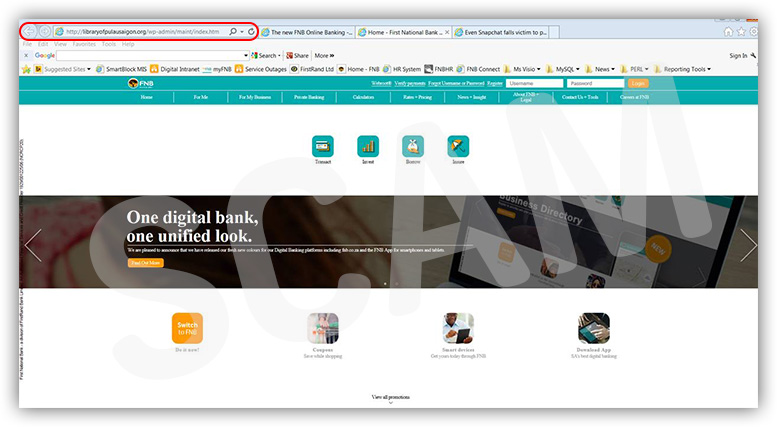The height and width of the screenshot is (427, 777).
Task: Click the Invest bar chart icon
Action: 368,147
